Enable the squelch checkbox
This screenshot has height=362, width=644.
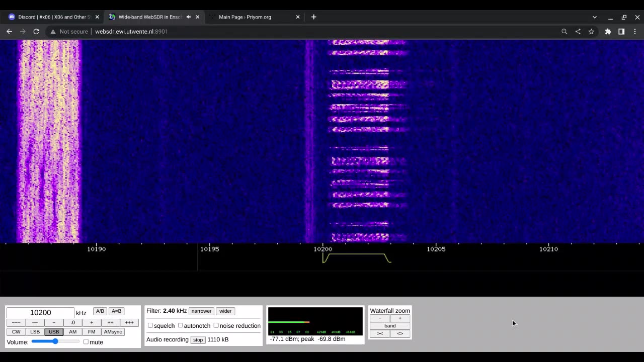(150, 325)
